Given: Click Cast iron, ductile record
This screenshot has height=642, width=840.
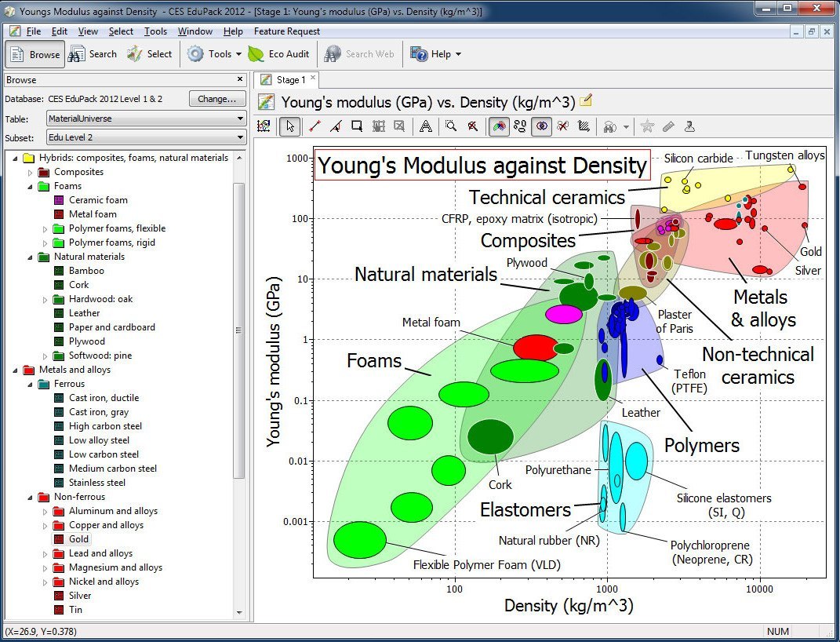Looking at the screenshot, I should click(104, 398).
